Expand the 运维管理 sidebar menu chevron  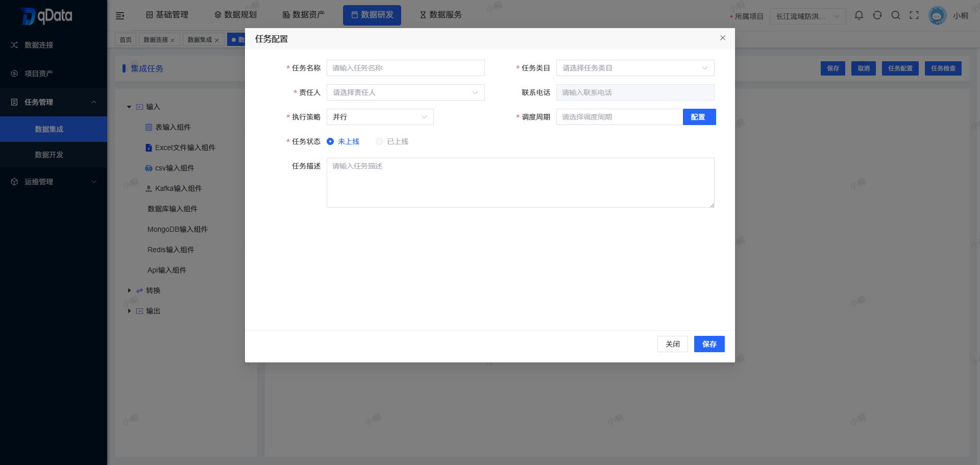pyautogui.click(x=94, y=182)
